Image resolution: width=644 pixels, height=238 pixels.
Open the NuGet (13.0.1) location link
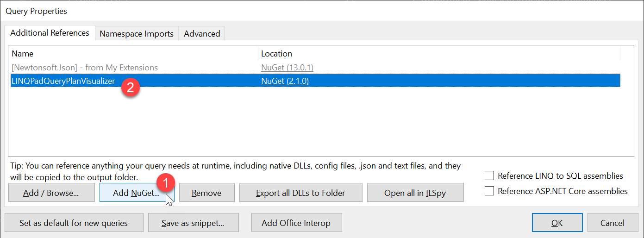[x=287, y=68]
